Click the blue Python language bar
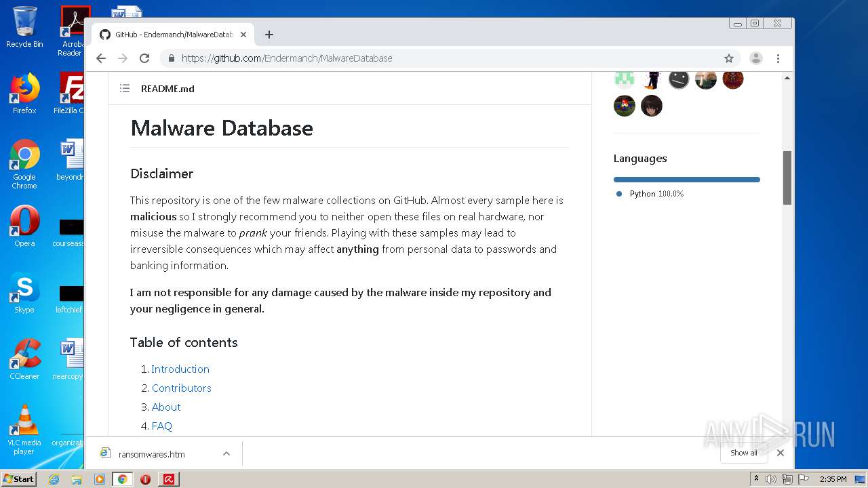This screenshot has width=868, height=488. (x=687, y=180)
